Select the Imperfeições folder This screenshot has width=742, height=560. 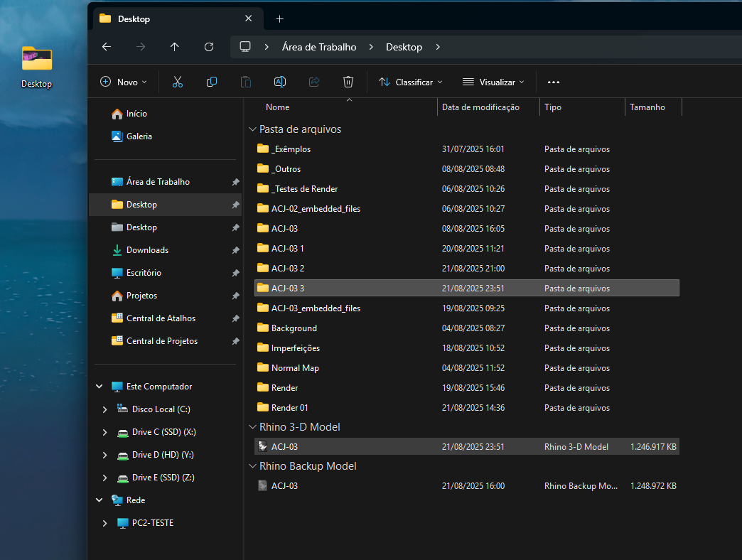click(466, 348)
